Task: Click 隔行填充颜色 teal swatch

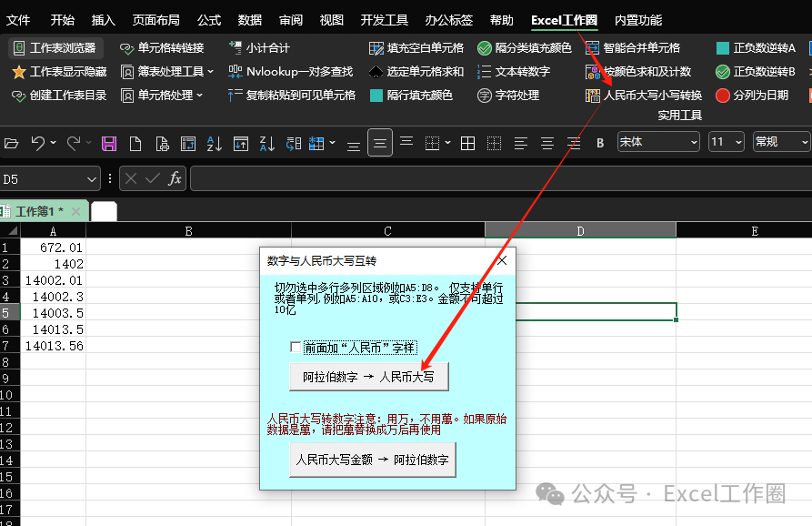Action: point(376,96)
